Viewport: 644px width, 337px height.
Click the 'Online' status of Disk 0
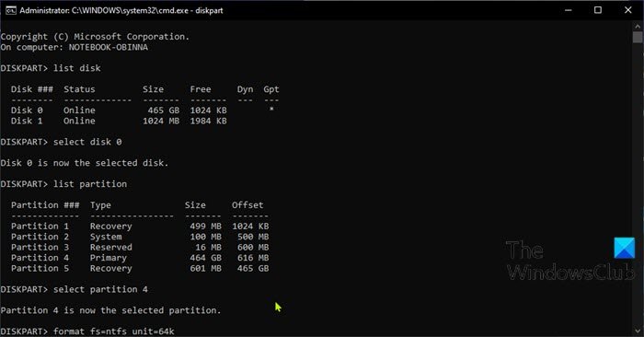(x=79, y=110)
